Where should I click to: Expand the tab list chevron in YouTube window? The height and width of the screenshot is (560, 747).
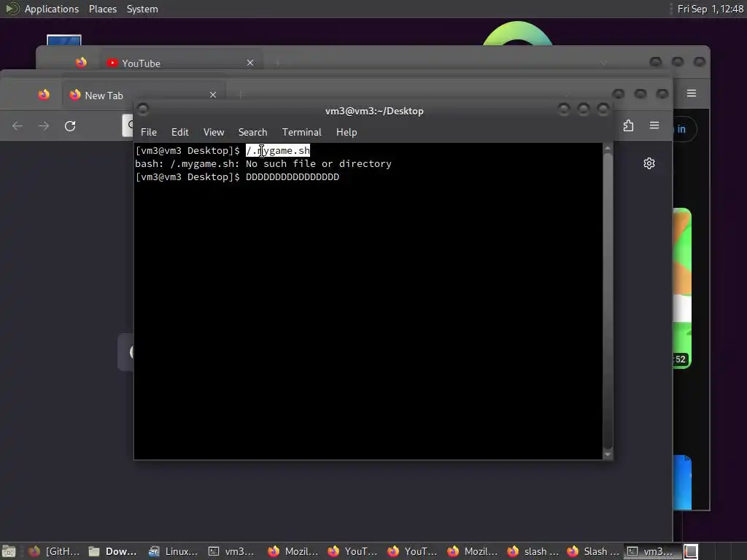click(x=603, y=63)
